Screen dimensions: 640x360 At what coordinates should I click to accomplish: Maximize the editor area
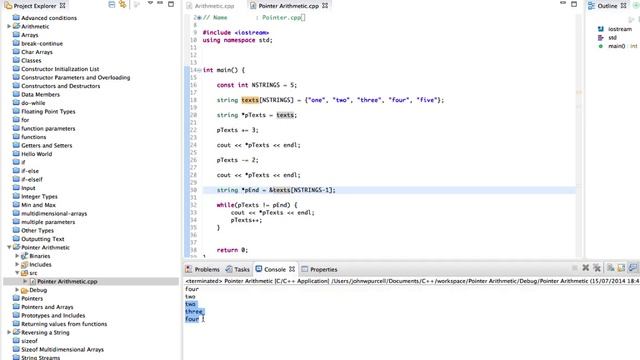tap(574, 4)
